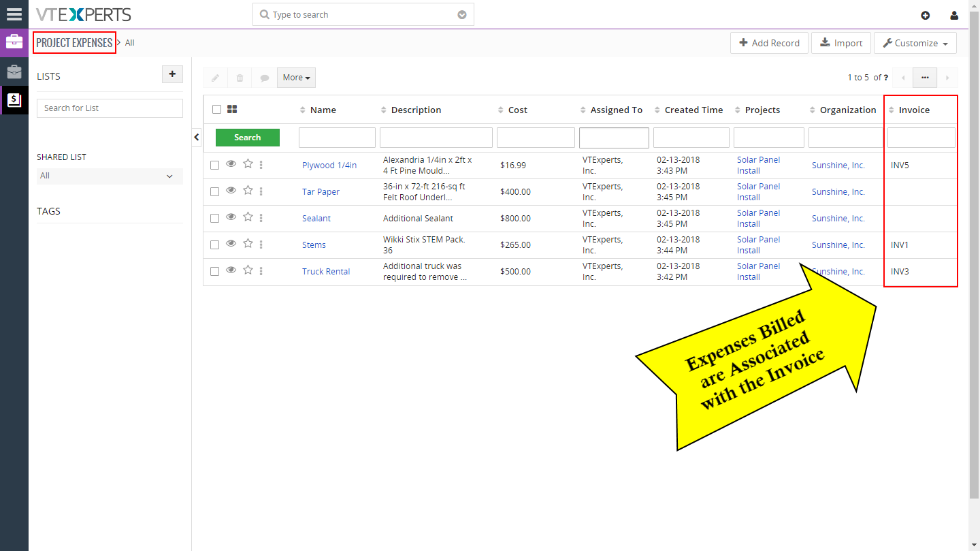980x551 pixels.
Task: Click the Invoice column filter field
Action: tap(921, 137)
